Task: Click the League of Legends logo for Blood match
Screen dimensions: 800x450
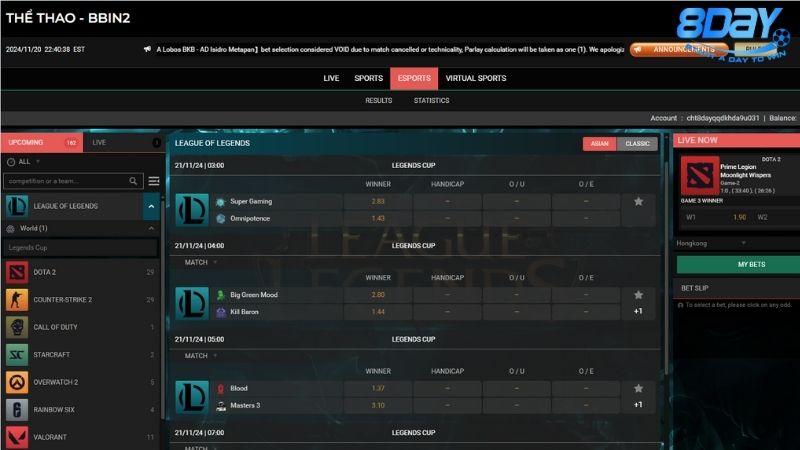Action: click(x=192, y=396)
